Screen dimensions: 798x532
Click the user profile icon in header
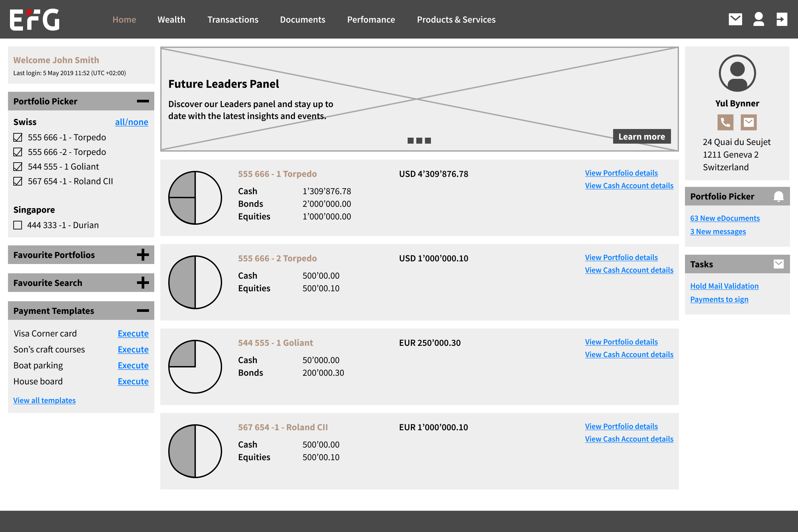click(758, 19)
